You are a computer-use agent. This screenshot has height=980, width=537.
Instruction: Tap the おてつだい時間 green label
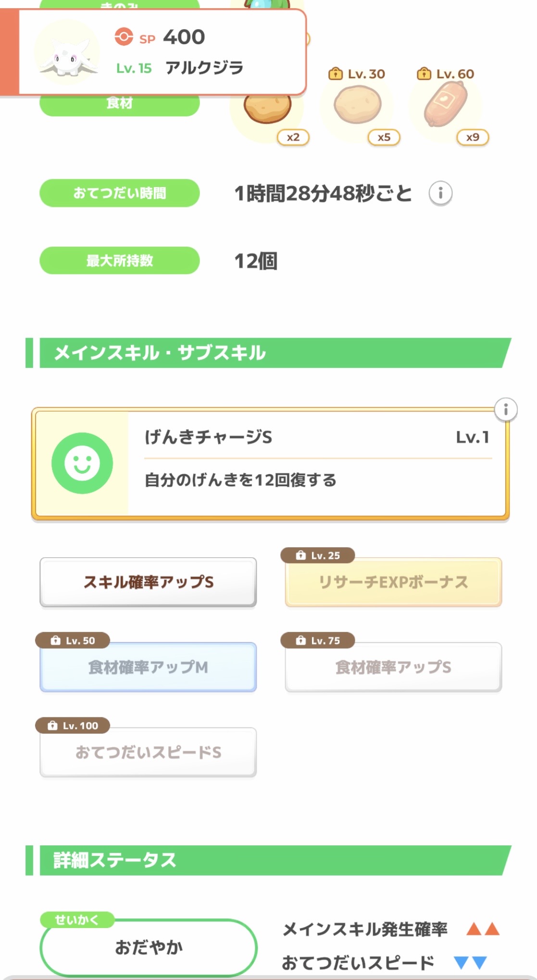coord(119,193)
